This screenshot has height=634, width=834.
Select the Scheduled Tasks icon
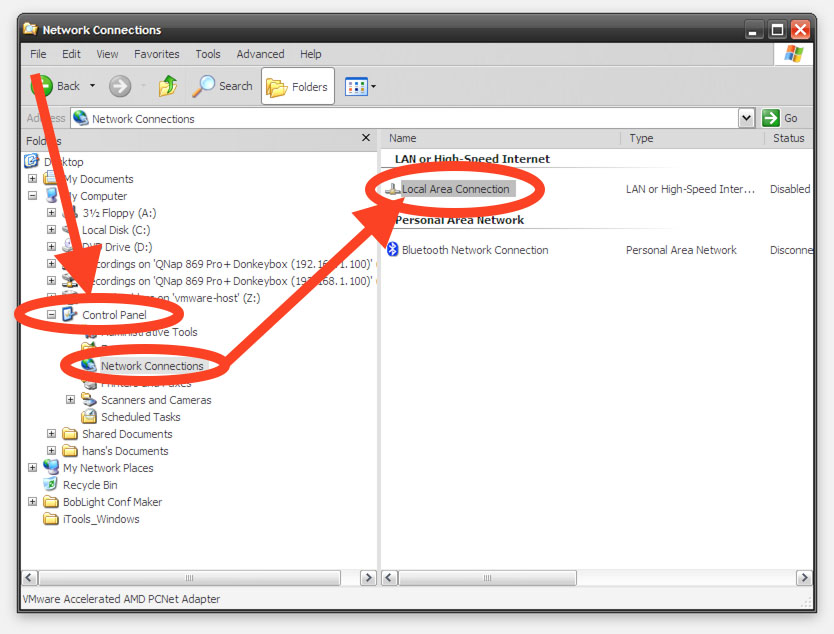click(89, 417)
